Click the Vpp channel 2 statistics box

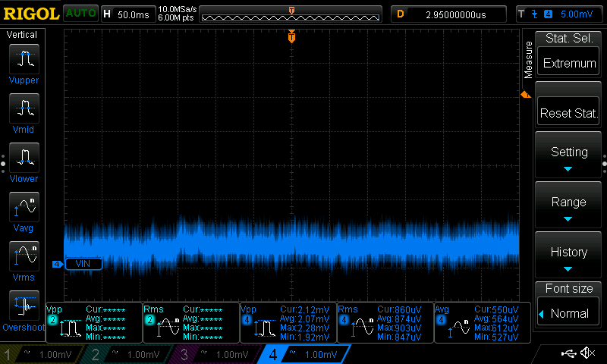pos(94,322)
